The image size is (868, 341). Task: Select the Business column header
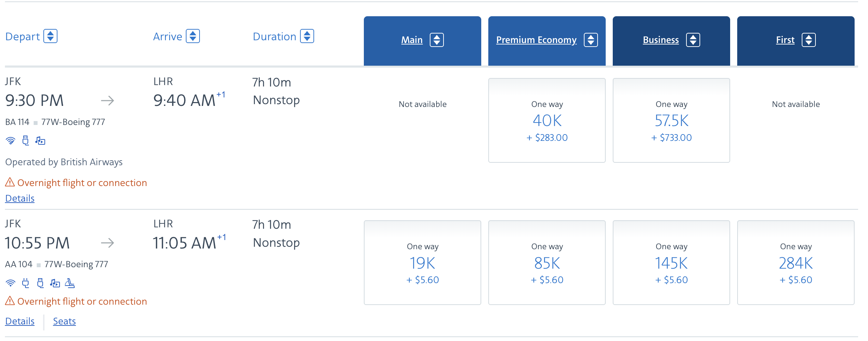click(x=661, y=40)
